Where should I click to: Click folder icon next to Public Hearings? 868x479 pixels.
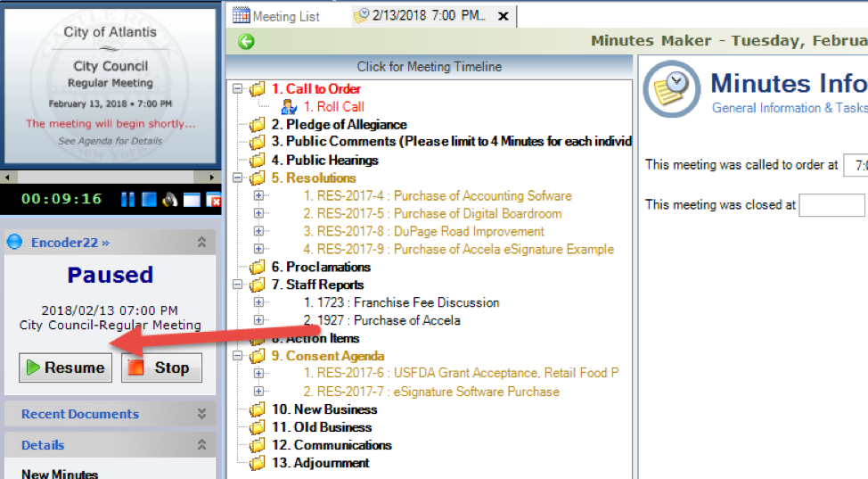(x=257, y=161)
